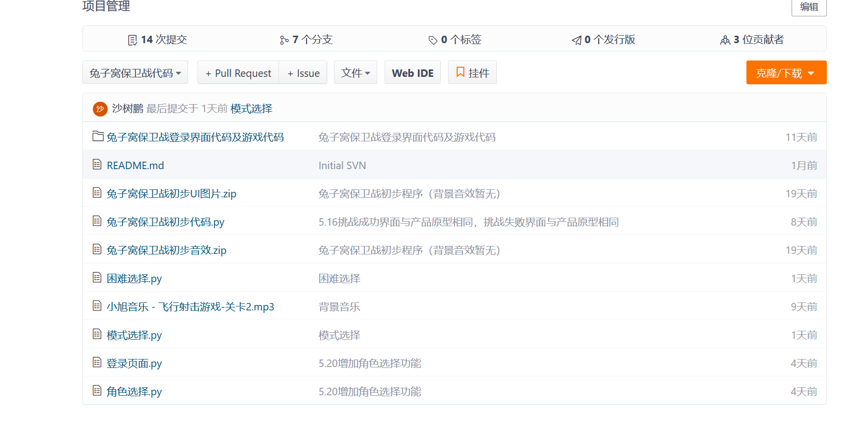Click the 5.16挑战成功界面 commit message
Screen dimensions: 868x421
469,222
